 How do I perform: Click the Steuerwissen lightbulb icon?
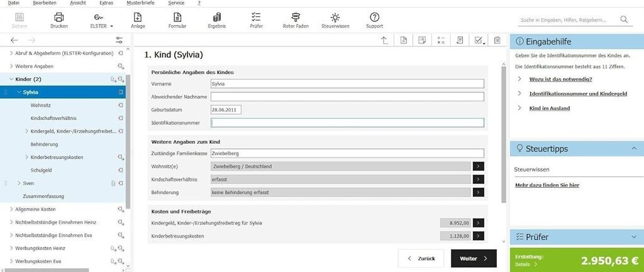pyautogui.click(x=335, y=17)
